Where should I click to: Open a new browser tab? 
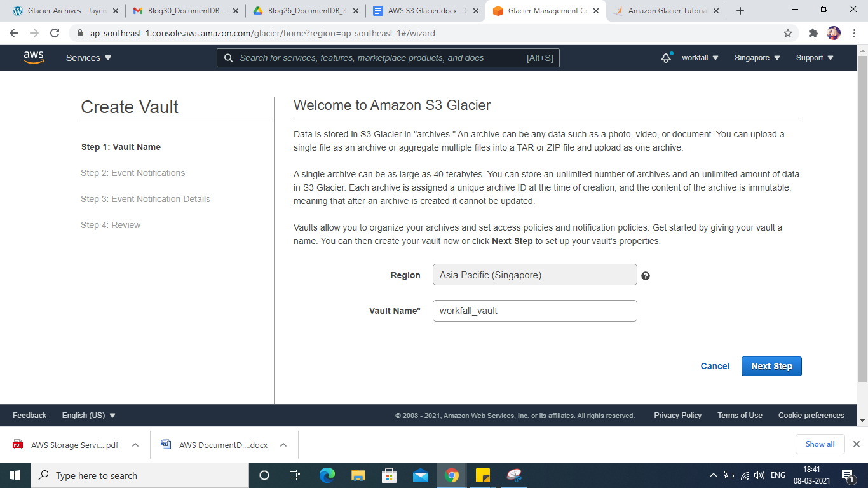(x=740, y=11)
